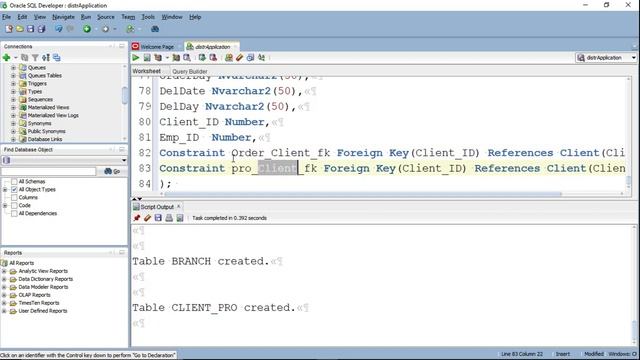Open the File menu
The image size is (640, 360).
(6, 17)
